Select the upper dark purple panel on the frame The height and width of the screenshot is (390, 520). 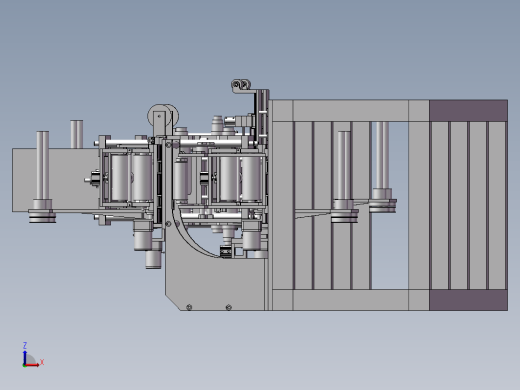pos(468,110)
